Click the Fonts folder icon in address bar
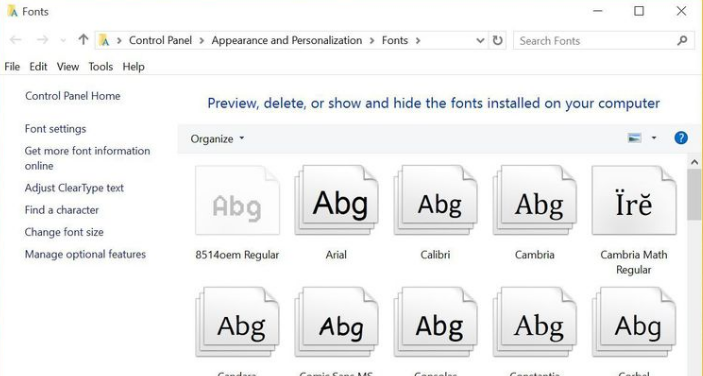 [x=104, y=40]
